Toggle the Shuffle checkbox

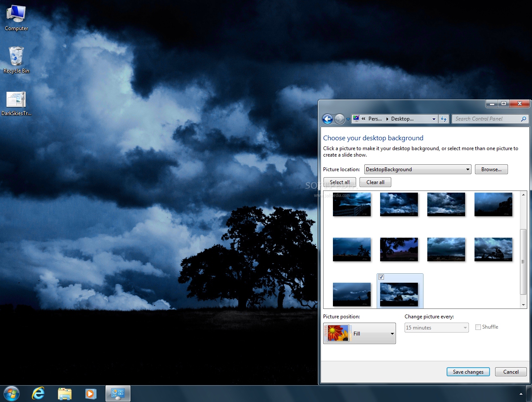pos(478,327)
